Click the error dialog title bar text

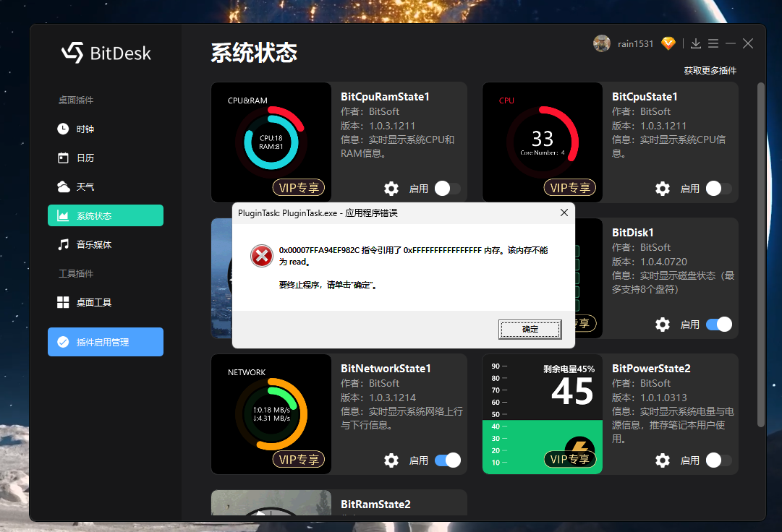[x=318, y=213]
